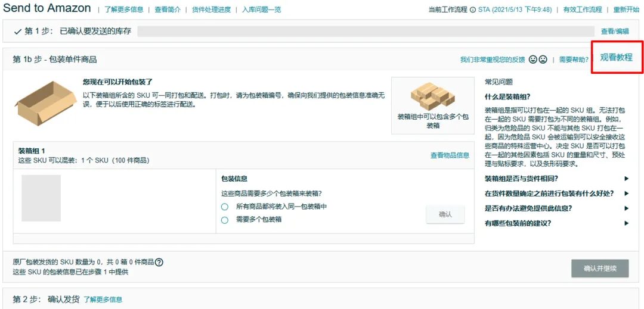644x309 pixels.
Task: Click 什么是装箱组? heading
Action: click(507, 97)
